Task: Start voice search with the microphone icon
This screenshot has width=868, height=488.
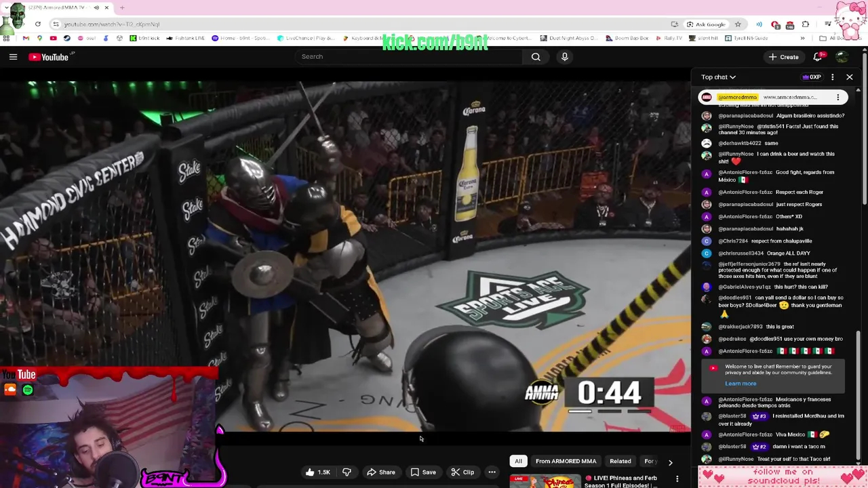Action: (x=564, y=57)
